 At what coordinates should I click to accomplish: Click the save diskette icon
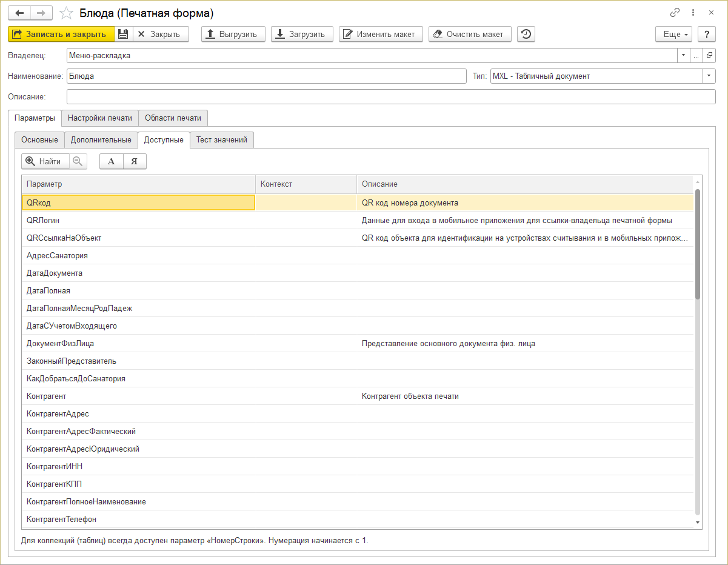[x=123, y=35]
